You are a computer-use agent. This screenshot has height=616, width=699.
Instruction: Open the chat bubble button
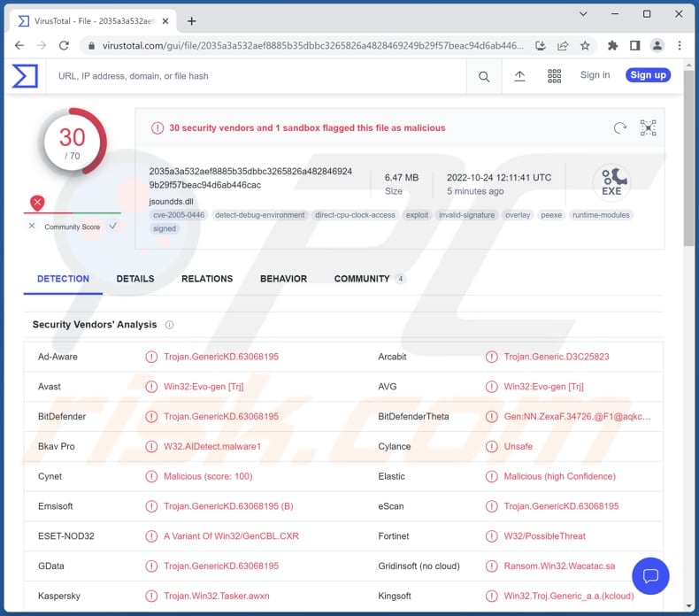(x=650, y=576)
